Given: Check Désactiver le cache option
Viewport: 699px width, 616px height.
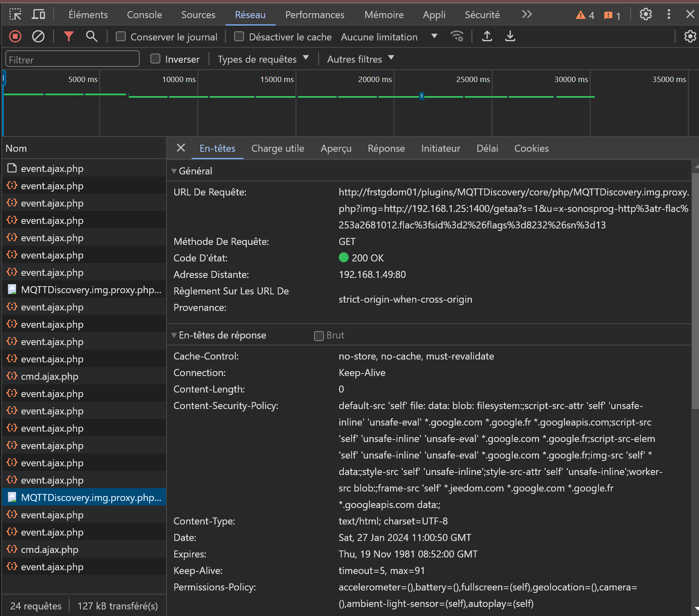Looking at the screenshot, I should pos(239,37).
